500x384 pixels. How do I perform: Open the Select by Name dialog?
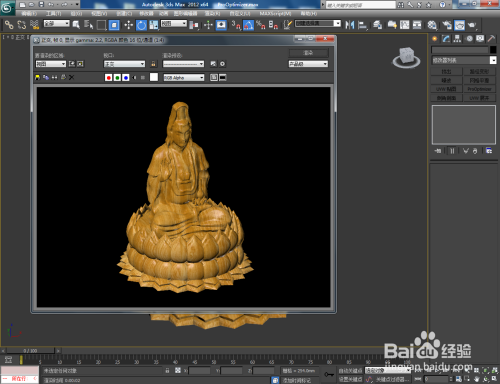point(89,25)
